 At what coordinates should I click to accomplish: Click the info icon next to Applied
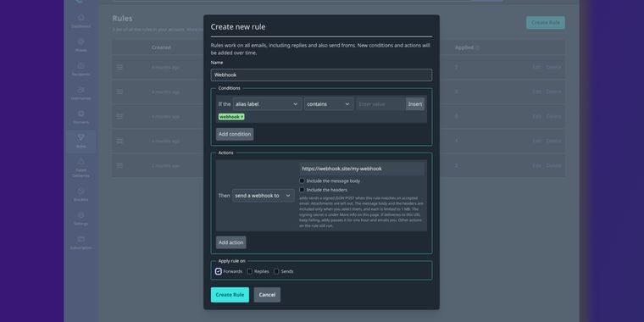click(477, 47)
